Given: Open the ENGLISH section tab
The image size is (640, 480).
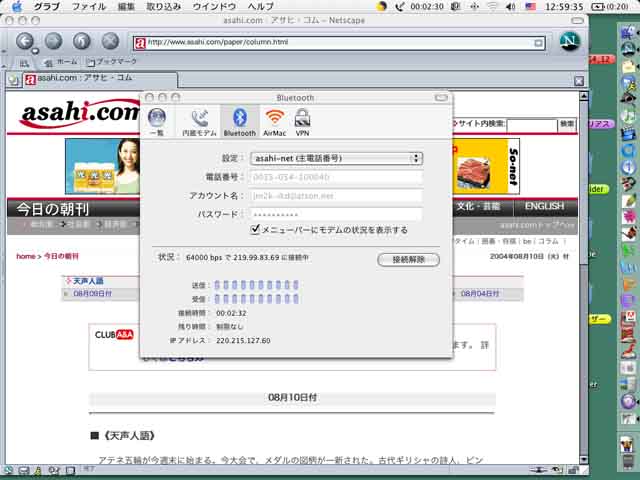Looking at the screenshot, I should (x=544, y=207).
